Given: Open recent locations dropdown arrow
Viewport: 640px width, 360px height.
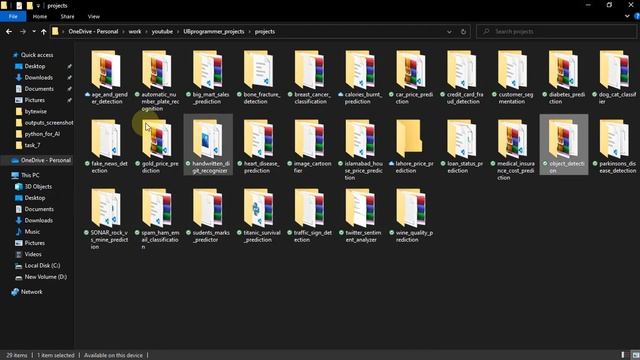Looking at the screenshot, I should [x=34, y=31].
